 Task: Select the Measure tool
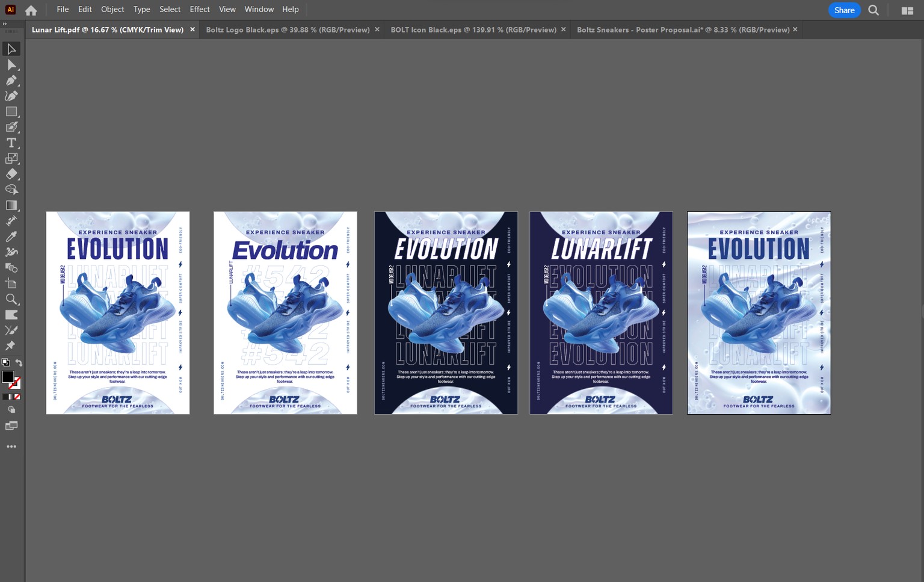(11, 221)
